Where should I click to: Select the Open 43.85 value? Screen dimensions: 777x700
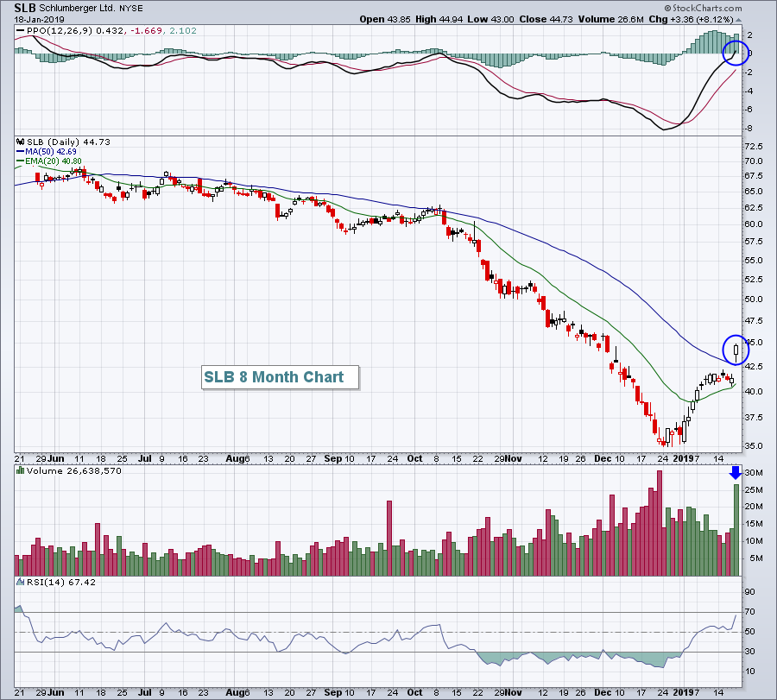[x=384, y=19]
